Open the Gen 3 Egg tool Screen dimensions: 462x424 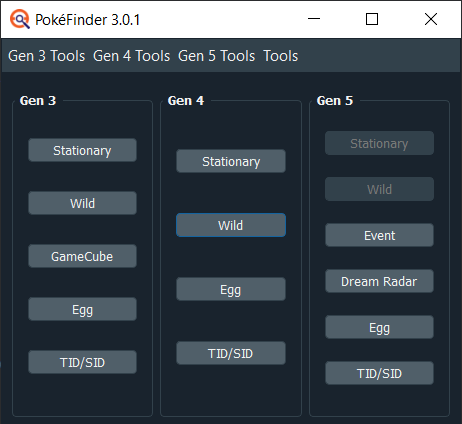tap(82, 309)
